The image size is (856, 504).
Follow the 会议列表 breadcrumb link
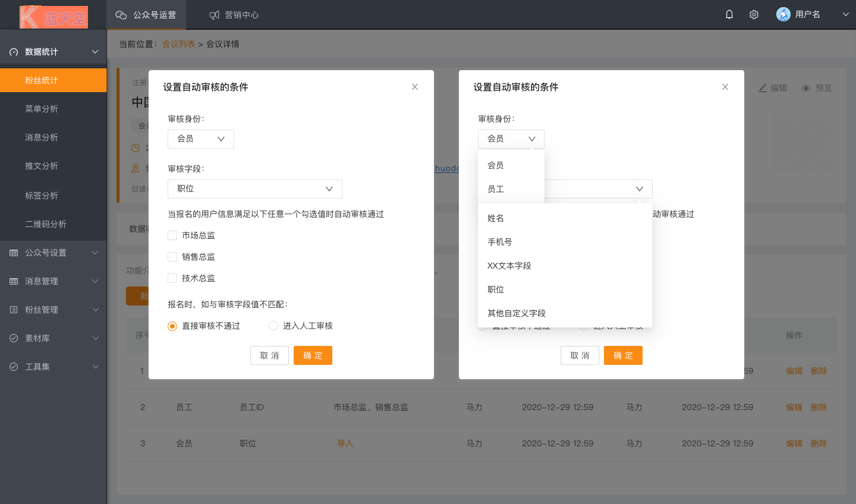(178, 44)
